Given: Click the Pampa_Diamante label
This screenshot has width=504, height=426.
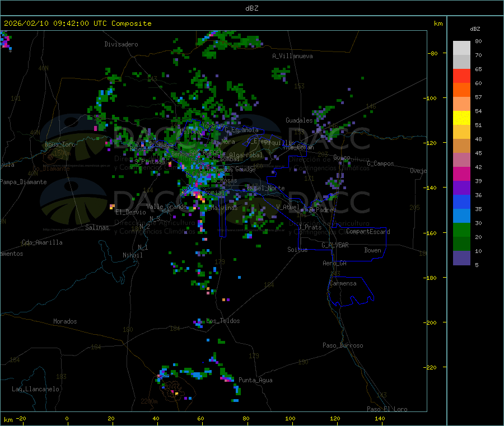Looking at the screenshot, I should point(24,182).
